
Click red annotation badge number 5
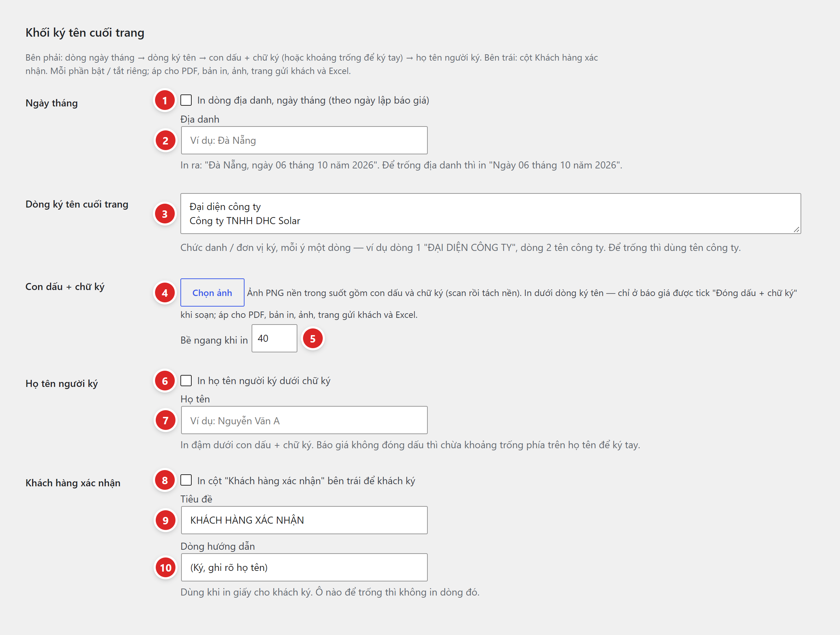[313, 338]
